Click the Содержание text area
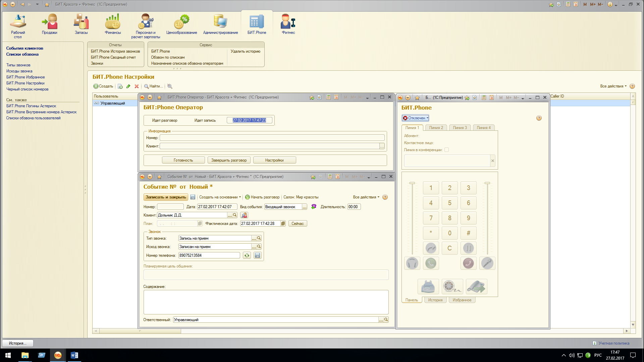This screenshot has width=644, height=362. pyautogui.click(x=266, y=302)
